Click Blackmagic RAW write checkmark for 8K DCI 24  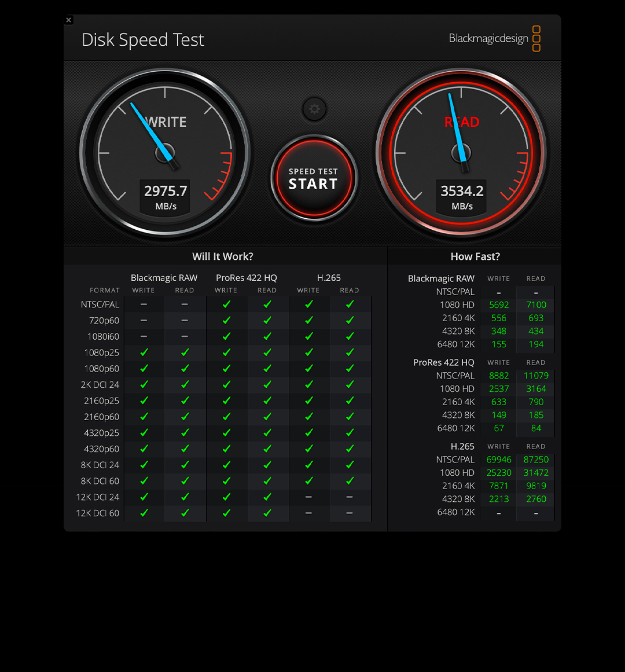[x=144, y=465]
